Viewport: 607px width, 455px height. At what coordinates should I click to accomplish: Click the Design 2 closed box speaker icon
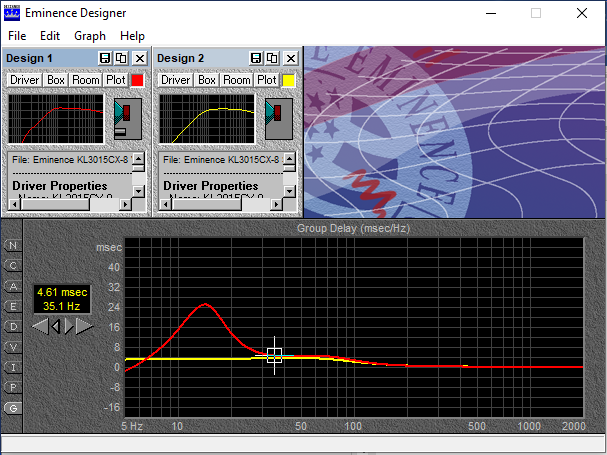coord(279,119)
